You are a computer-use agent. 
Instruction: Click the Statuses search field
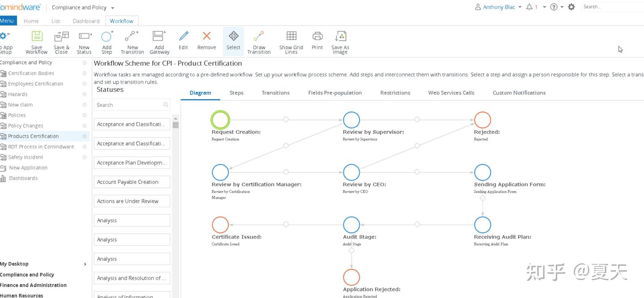tap(132, 105)
